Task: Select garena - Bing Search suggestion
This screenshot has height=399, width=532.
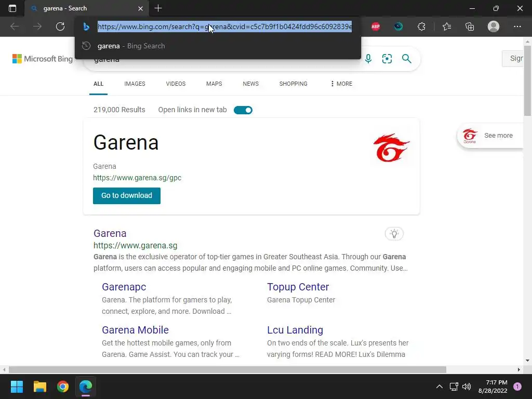Action: tap(218, 46)
